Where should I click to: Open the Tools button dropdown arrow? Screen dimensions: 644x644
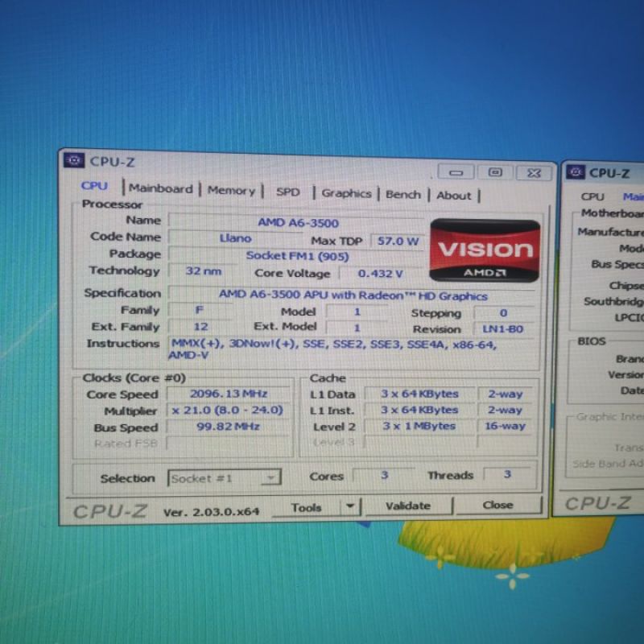point(350,507)
